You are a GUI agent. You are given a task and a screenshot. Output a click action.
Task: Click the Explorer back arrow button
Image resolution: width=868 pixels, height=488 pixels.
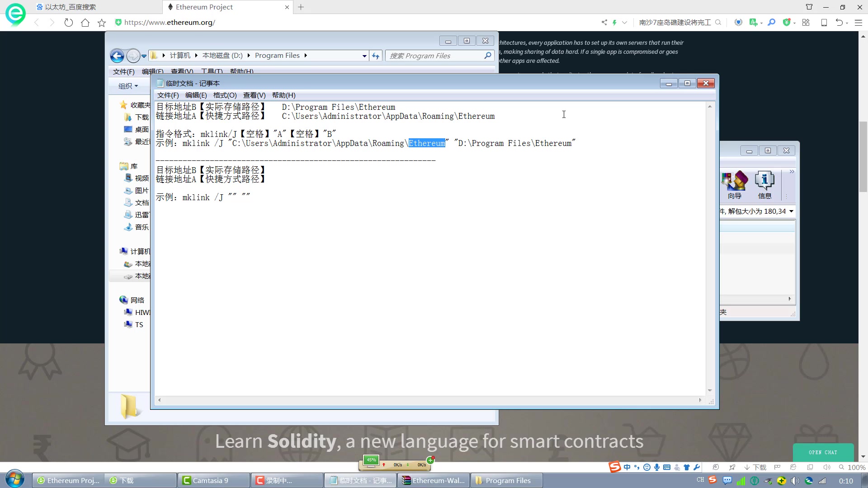(x=117, y=56)
